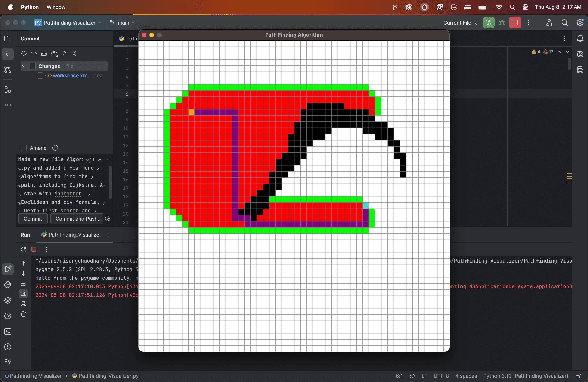The image size is (588, 382).
Task: Open Search Everywhere with the magnifier icon
Action: coord(565,23)
